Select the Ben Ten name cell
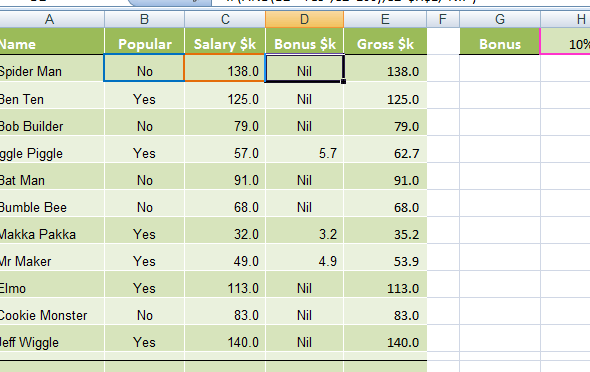The image size is (590, 372). [52, 96]
